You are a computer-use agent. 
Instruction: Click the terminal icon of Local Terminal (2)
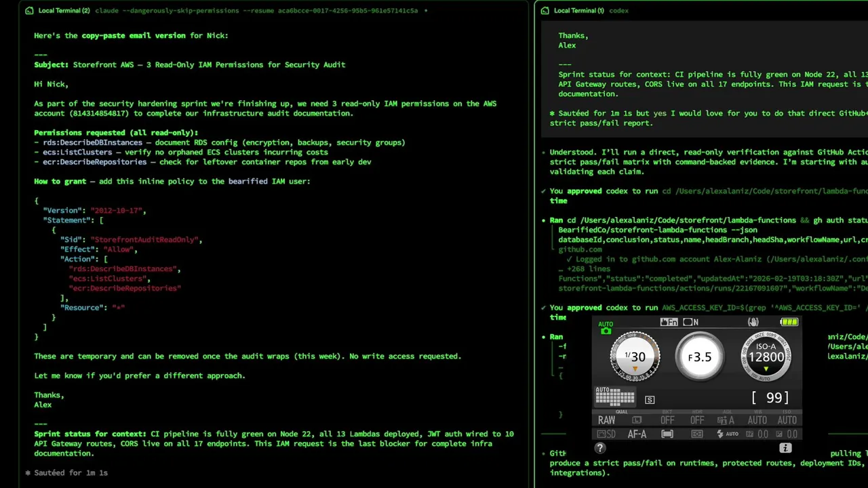point(29,11)
